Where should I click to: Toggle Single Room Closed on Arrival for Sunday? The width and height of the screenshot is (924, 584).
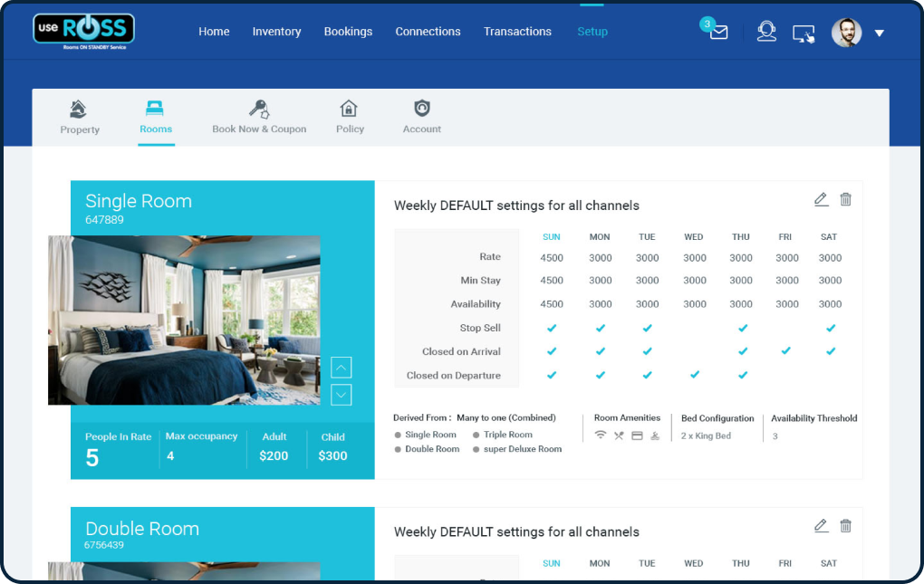[552, 351]
